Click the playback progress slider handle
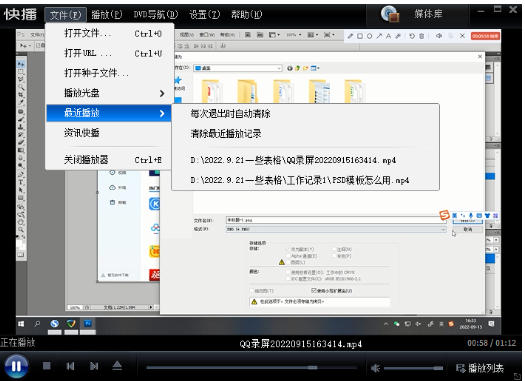The height and width of the screenshot is (381, 525). pyautogui.click(x=312, y=368)
